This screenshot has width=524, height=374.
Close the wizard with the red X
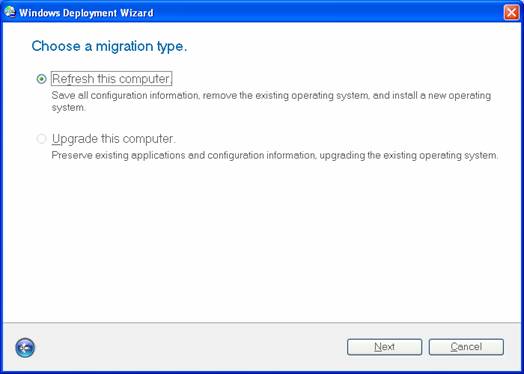coord(511,13)
